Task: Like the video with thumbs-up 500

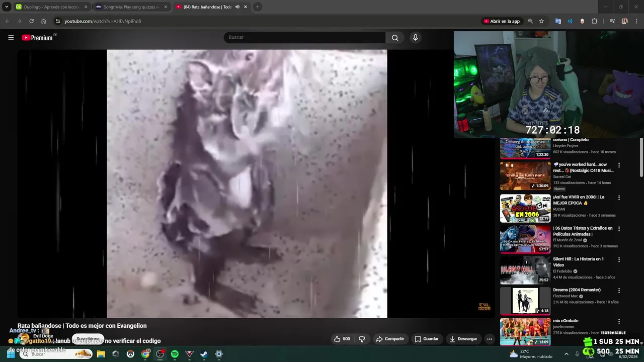Action: pyautogui.click(x=342, y=339)
